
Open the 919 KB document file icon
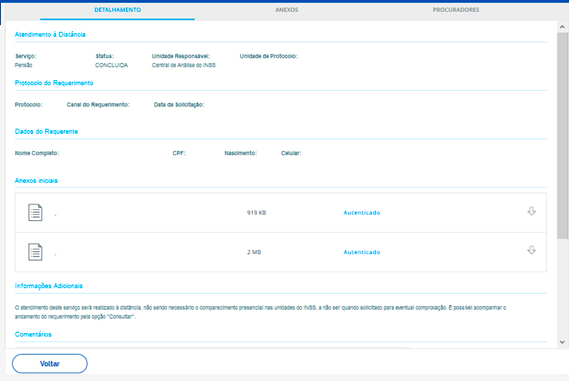pyautogui.click(x=35, y=212)
